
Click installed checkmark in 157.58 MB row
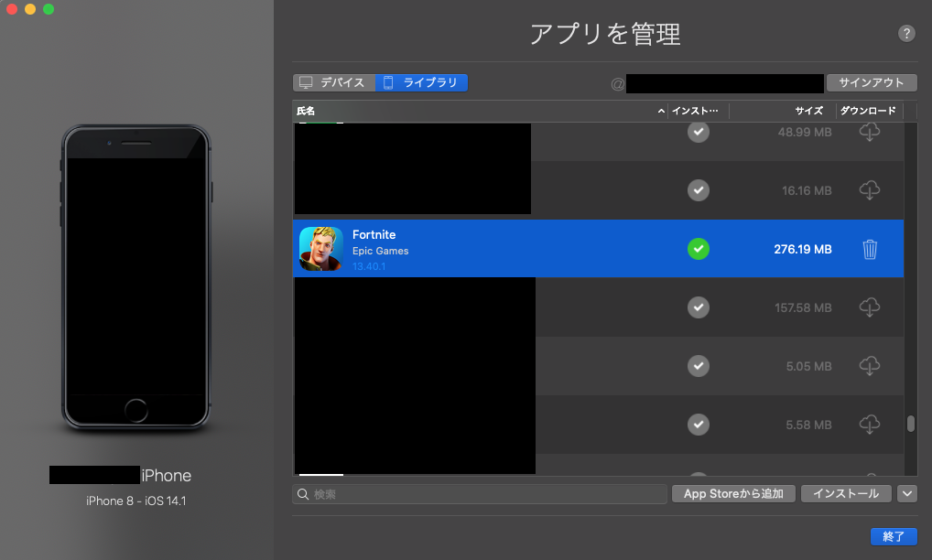(x=699, y=307)
